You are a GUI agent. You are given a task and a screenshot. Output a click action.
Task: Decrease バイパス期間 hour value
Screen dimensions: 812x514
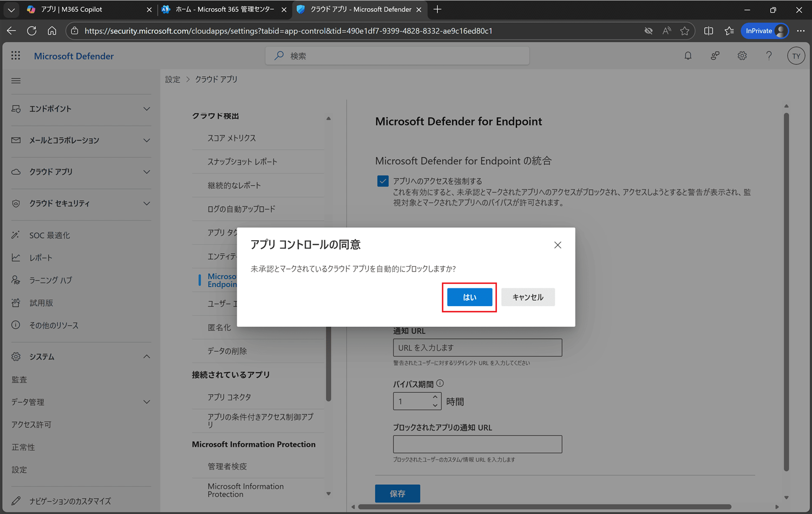point(435,405)
